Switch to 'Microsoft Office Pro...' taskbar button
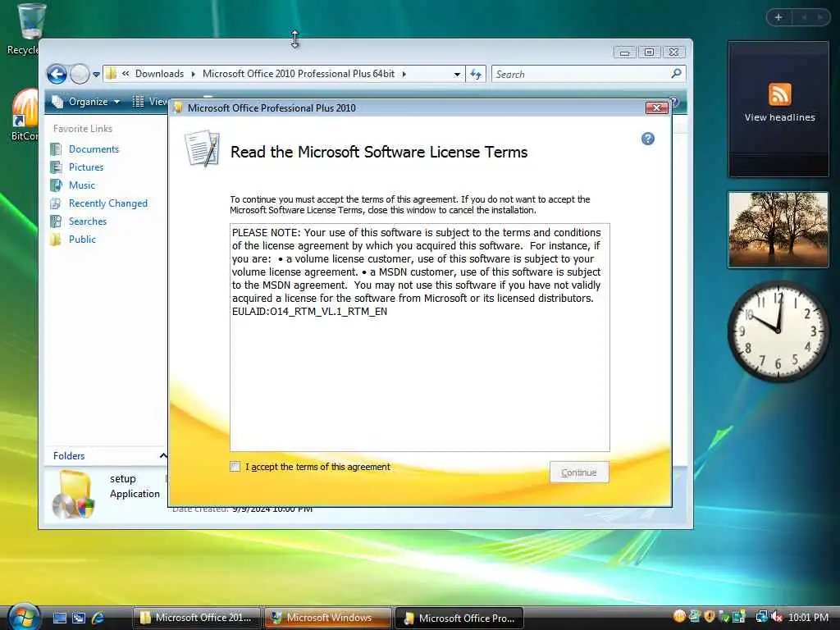This screenshot has width=840, height=630. coord(459,618)
